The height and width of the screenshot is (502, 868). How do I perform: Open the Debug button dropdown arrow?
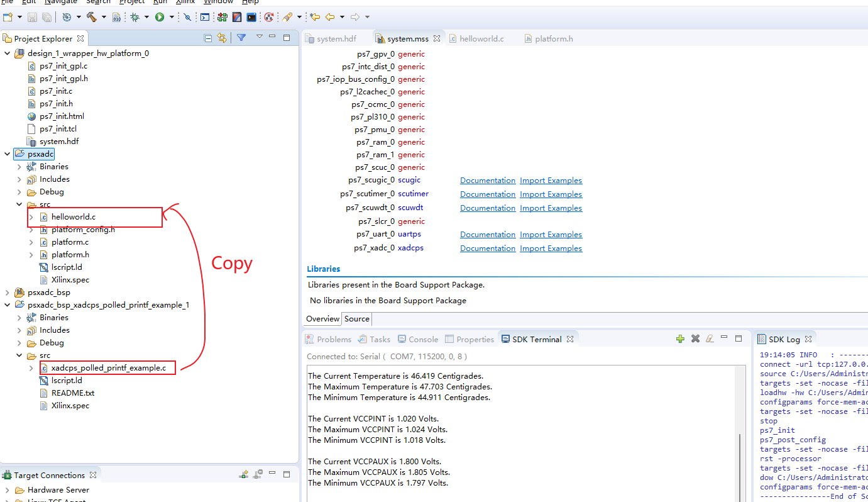(146, 17)
